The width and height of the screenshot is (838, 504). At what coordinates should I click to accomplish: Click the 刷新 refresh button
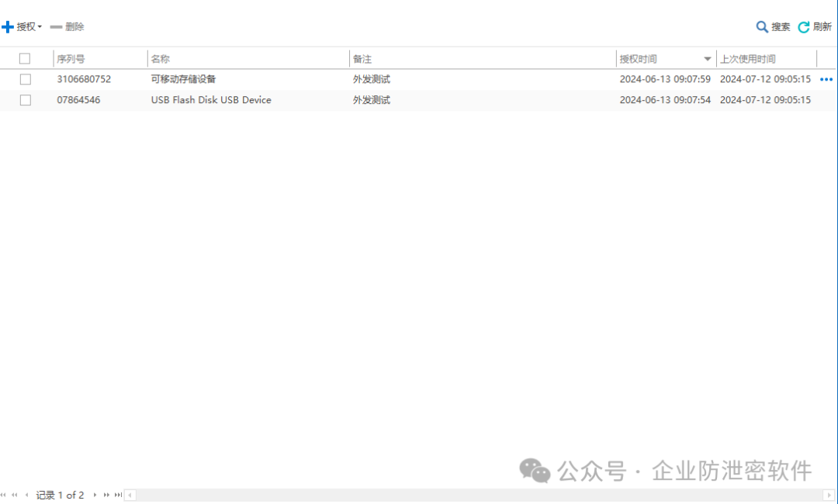coord(815,26)
